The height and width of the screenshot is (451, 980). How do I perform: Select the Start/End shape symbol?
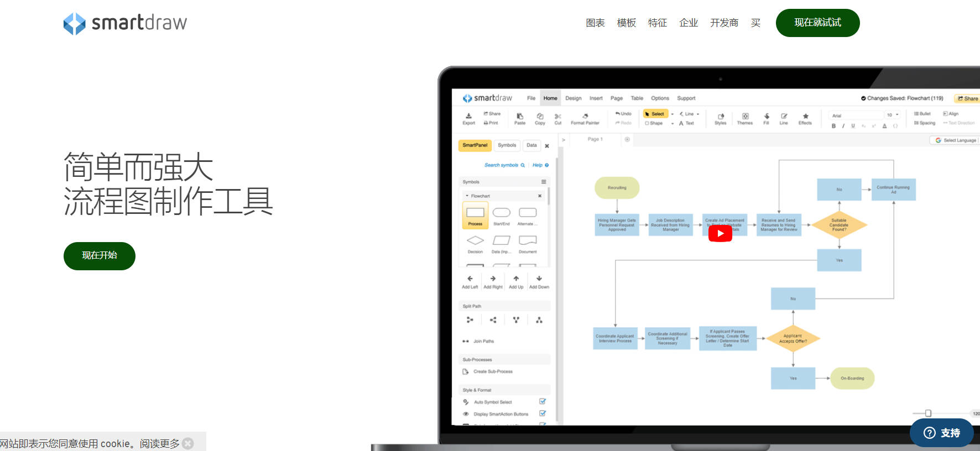coord(502,216)
